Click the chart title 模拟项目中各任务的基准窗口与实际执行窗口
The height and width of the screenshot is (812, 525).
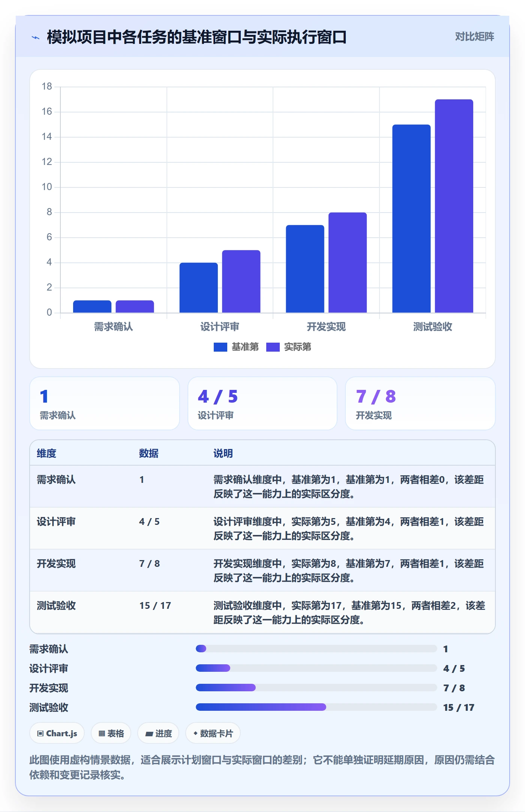pos(197,37)
